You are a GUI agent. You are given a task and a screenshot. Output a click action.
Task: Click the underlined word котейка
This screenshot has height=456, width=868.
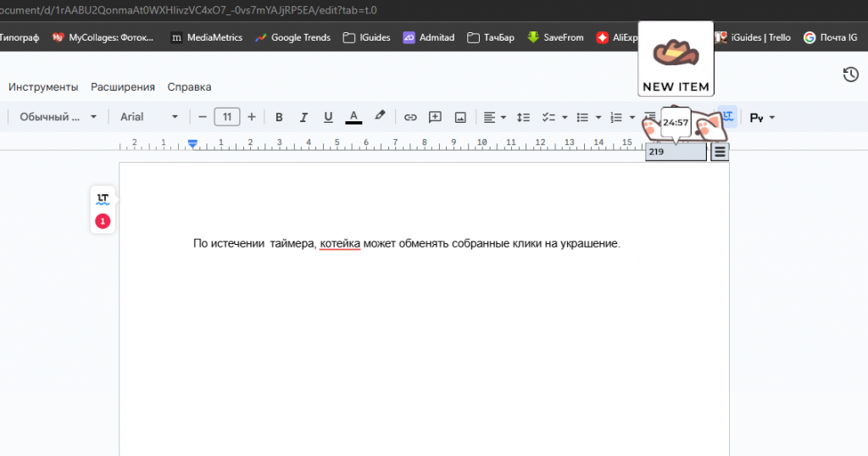click(x=340, y=243)
